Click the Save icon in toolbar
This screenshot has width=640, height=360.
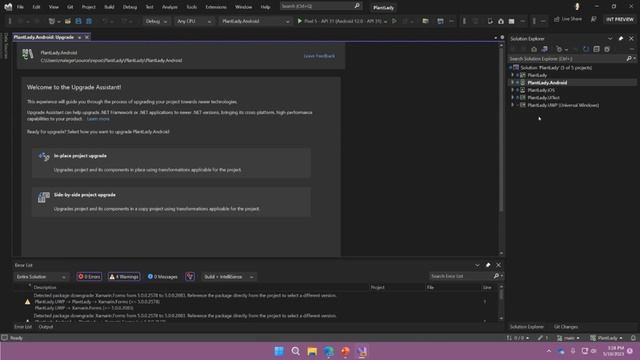click(78, 21)
